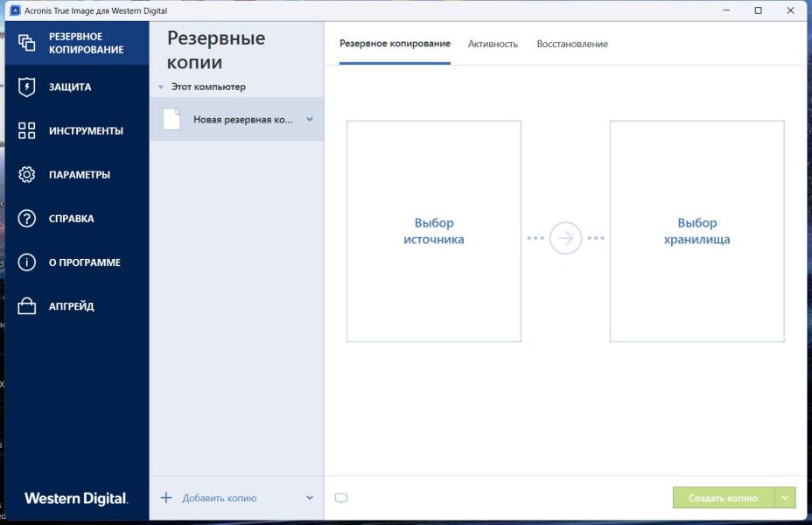Click the comment bubble icon at bottom
Viewport: 812px width, 525px height.
click(341, 498)
